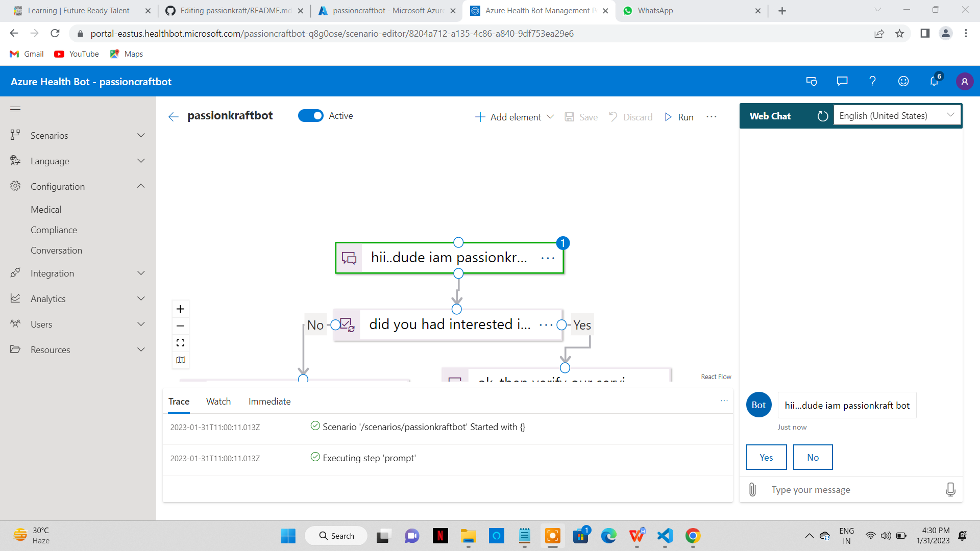
Task: Click the Yes button in Web Chat
Action: [x=766, y=457]
